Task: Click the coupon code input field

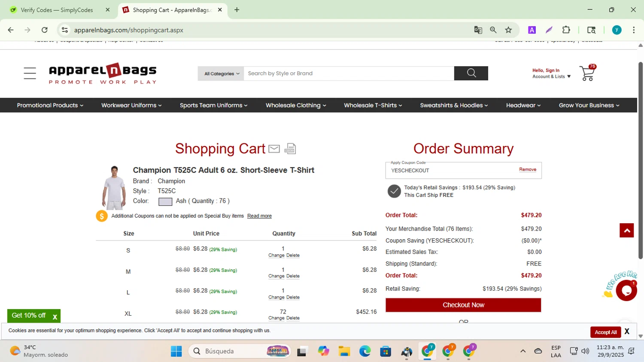Action: click(x=451, y=170)
